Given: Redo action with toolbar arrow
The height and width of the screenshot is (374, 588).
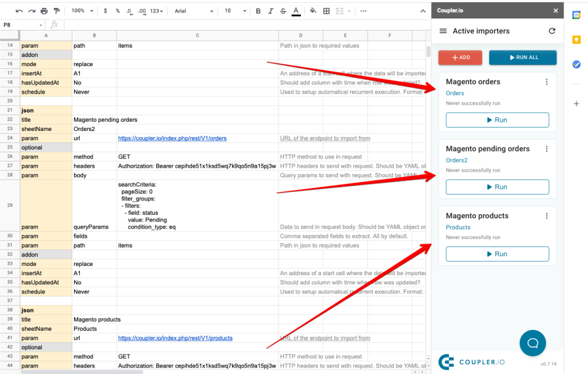Looking at the screenshot, I should click(x=32, y=11).
